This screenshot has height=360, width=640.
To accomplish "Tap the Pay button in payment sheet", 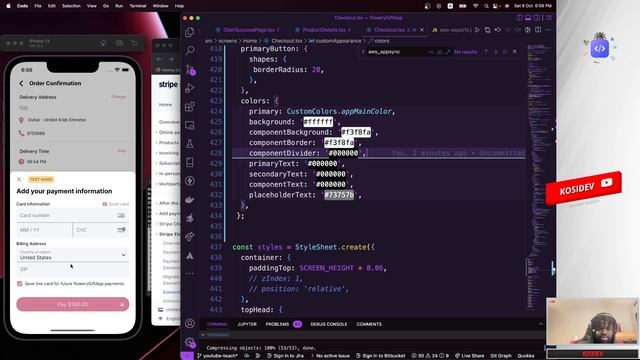I will [73, 304].
